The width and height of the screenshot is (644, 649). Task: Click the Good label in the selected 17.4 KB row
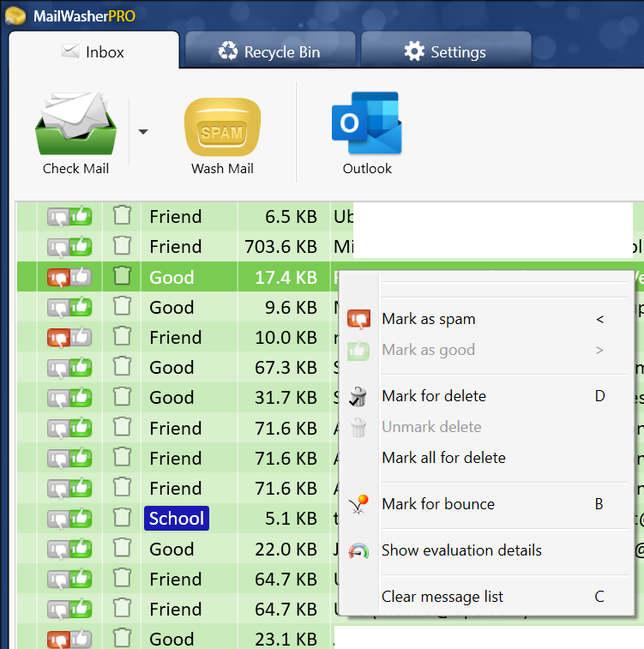point(172,277)
